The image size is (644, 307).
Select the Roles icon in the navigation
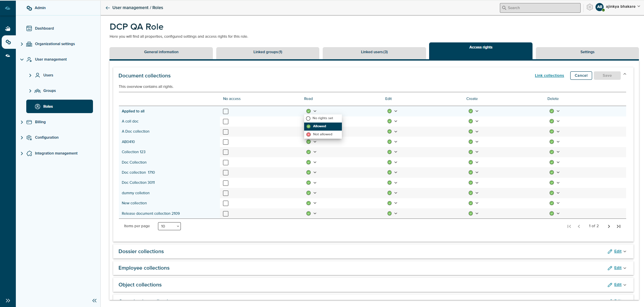(x=37, y=106)
